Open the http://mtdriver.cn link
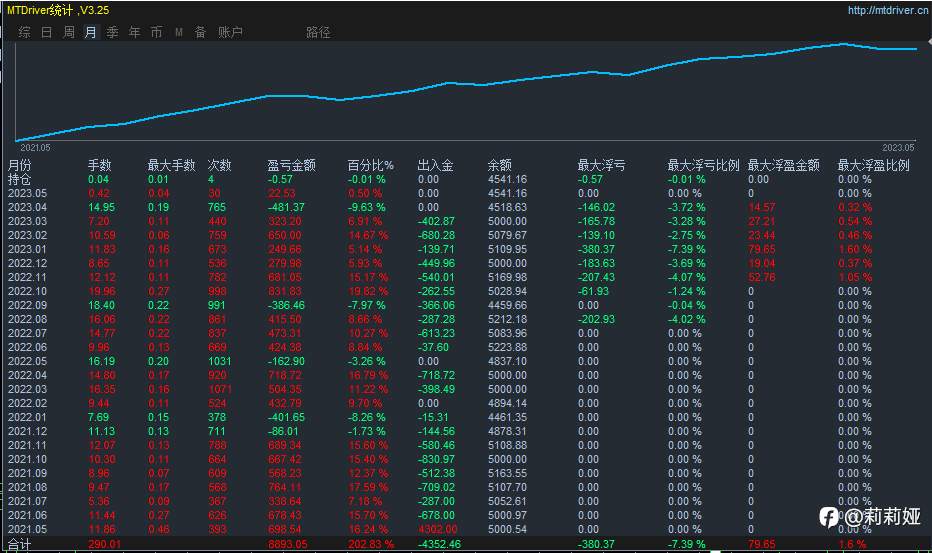 pyautogui.click(x=887, y=10)
